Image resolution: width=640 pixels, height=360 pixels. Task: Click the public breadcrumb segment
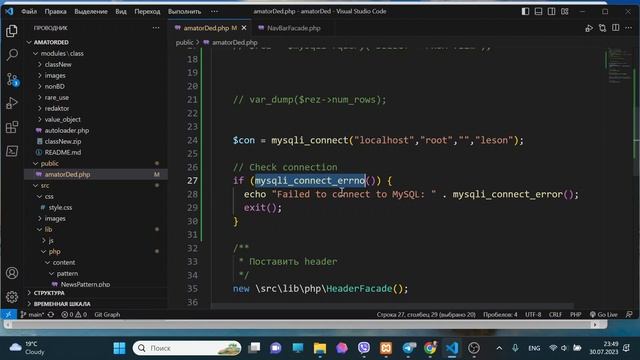pos(184,42)
